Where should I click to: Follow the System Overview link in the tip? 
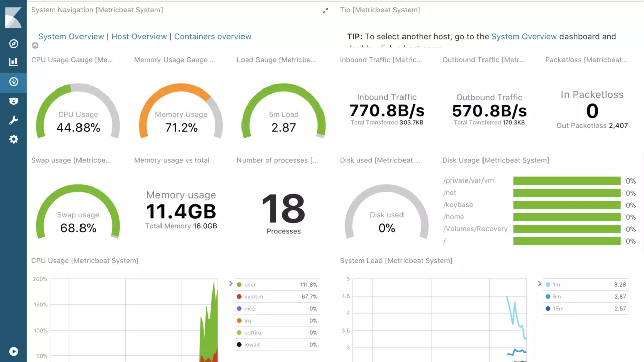524,37
